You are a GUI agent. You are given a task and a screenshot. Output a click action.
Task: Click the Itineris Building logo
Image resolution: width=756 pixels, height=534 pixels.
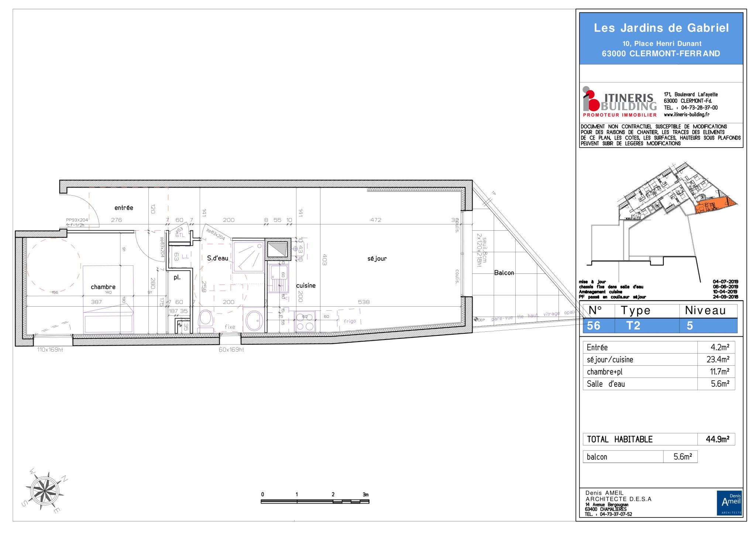tap(620, 102)
